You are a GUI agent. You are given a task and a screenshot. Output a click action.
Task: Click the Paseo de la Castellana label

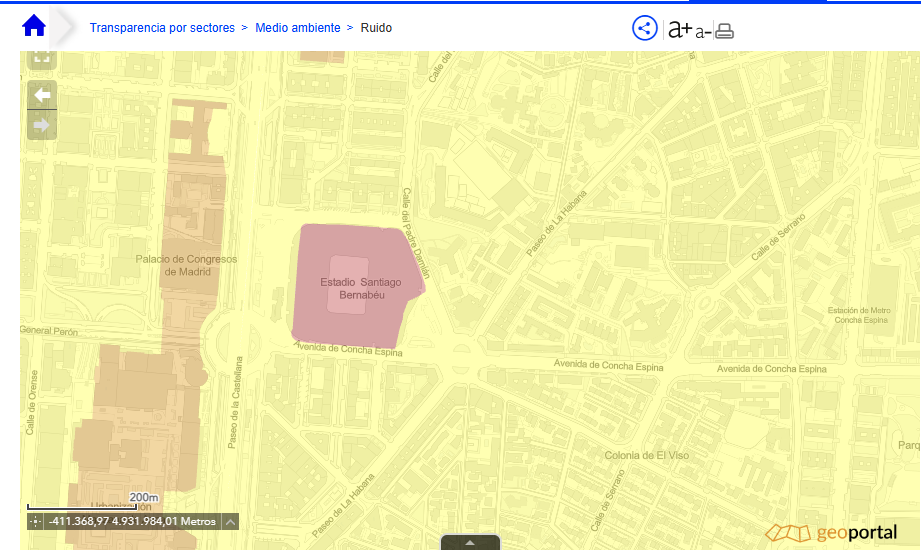[234, 403]
